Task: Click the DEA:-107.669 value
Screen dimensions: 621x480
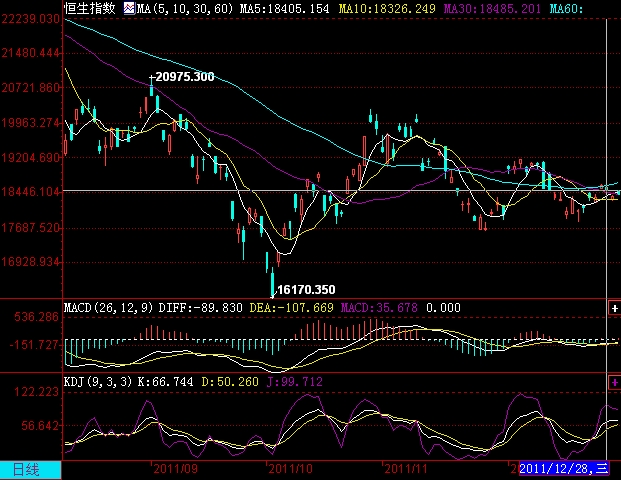Action: (x=291, y=308)
